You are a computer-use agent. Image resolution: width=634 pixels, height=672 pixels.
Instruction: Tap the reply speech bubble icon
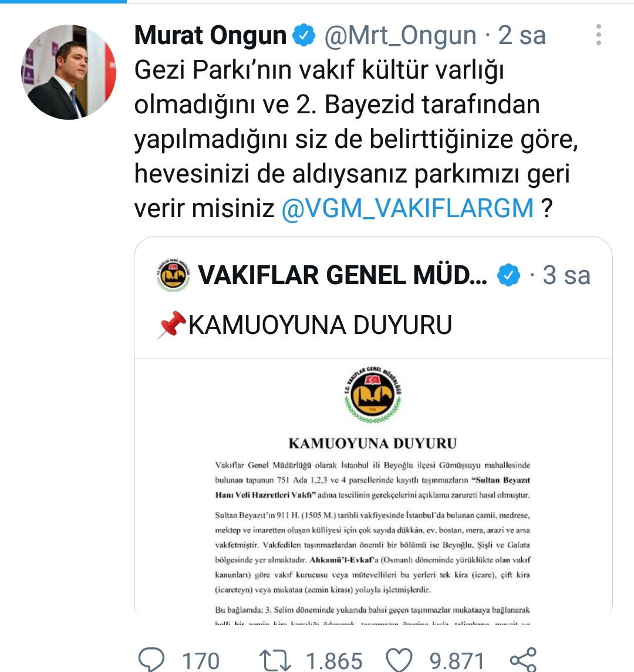pyautogui.click(x=151, y=659)
